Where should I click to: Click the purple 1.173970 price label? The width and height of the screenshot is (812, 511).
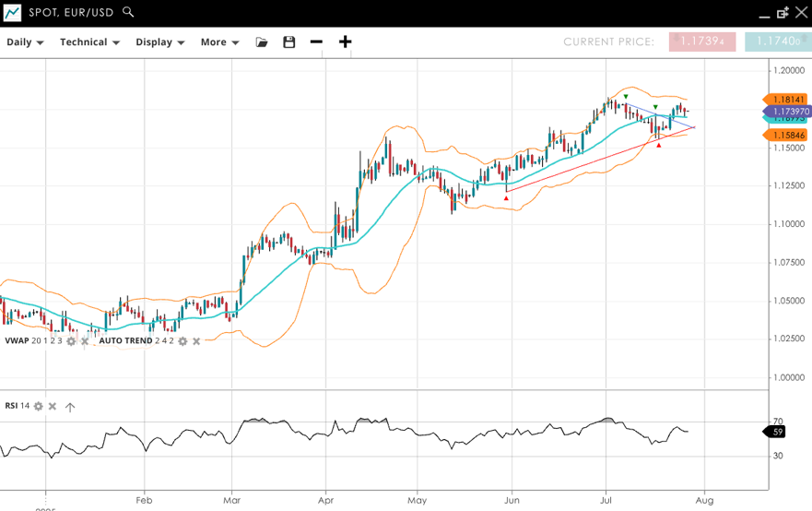[x=788, y=112]
